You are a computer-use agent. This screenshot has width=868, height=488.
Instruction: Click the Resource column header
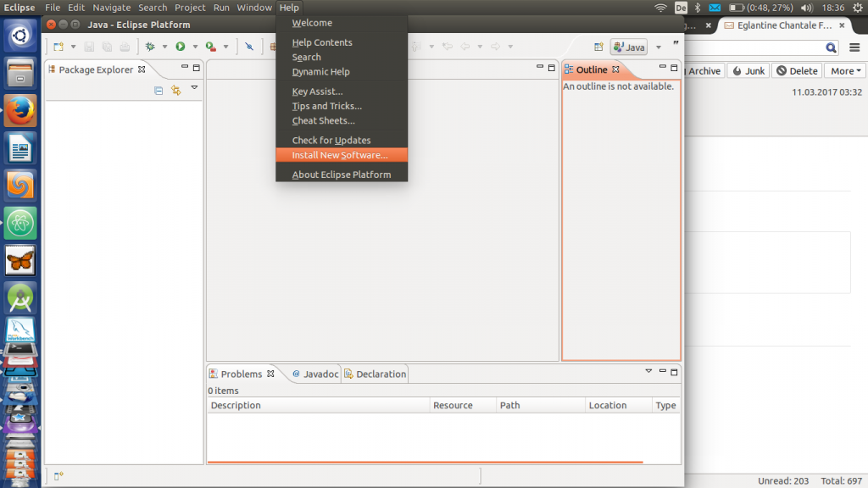point(464,405)
